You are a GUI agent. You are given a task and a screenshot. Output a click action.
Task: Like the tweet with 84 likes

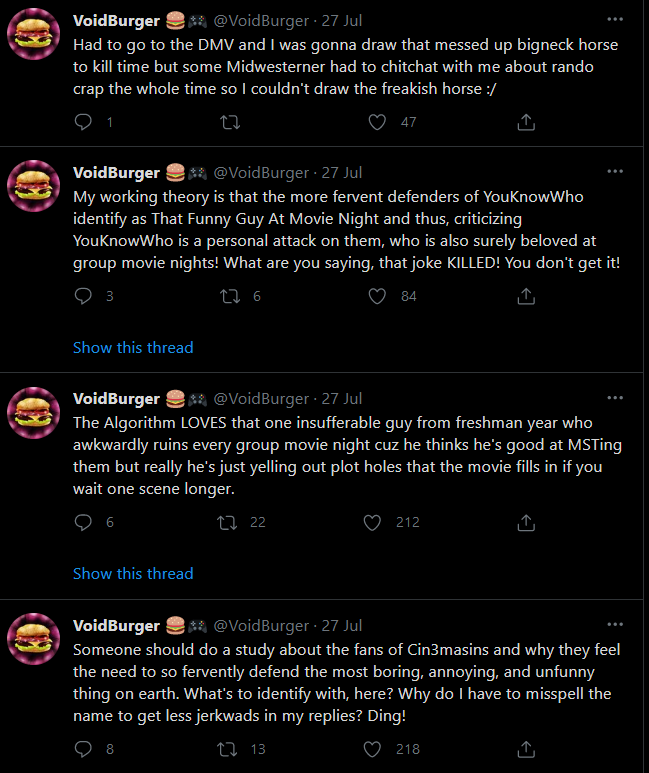point(377,296)
